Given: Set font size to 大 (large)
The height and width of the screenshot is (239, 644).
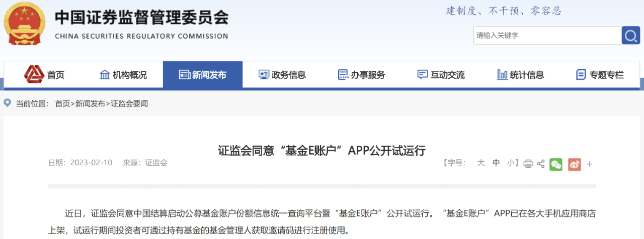Looking at the screenshot, I should coord(480,163).
